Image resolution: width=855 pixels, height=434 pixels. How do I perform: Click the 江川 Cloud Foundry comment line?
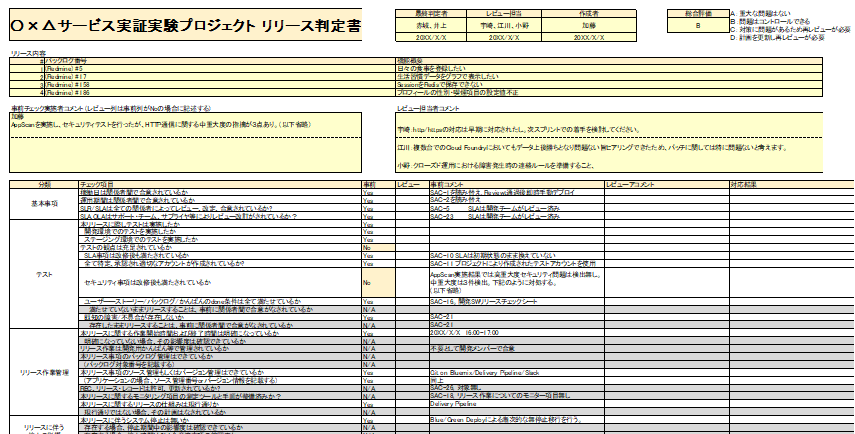click(x=592, y=148)
